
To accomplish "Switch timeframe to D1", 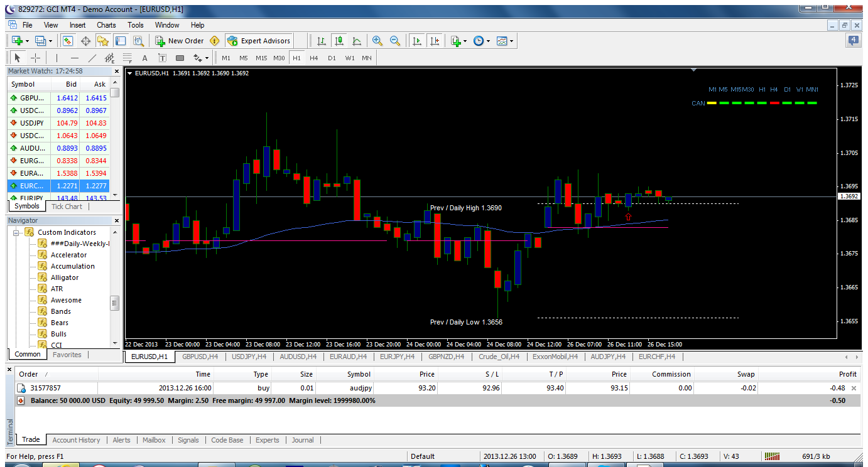I will pyautogui.click(x=332, y=58).
